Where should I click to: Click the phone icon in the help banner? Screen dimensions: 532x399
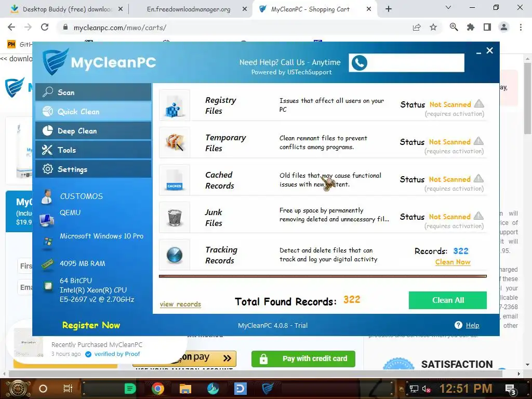pos(360,63)
